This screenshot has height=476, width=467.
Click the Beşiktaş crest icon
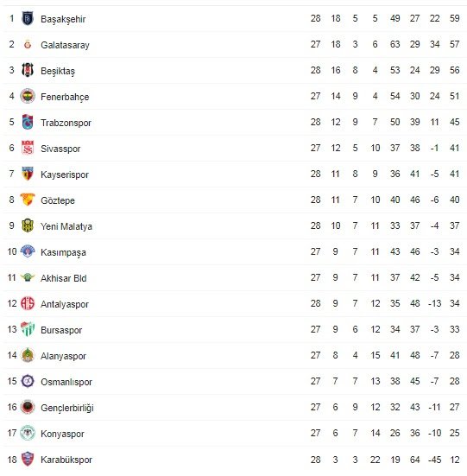tap(28, 70)
